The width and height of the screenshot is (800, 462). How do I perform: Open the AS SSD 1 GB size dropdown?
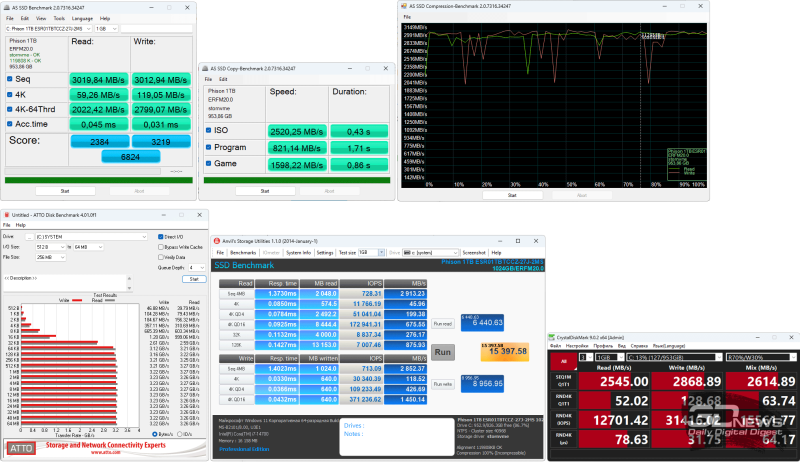(x=107, y=29)
